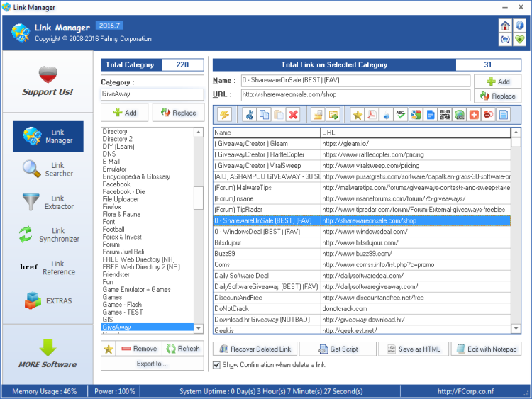Toggle Show Confirmation when delete a link
This screenshot has width=532, height=399.
[217, 365]
